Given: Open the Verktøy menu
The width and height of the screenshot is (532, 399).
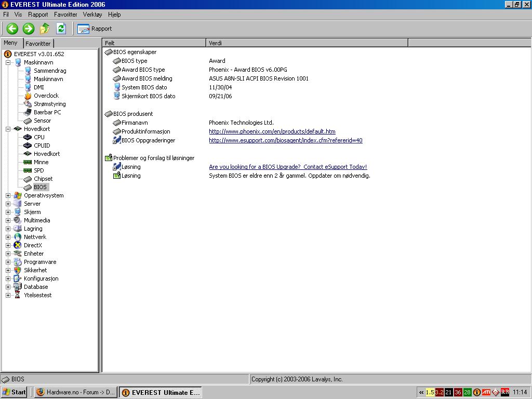Looking at the screenshot, I should [x=92, y=15].
